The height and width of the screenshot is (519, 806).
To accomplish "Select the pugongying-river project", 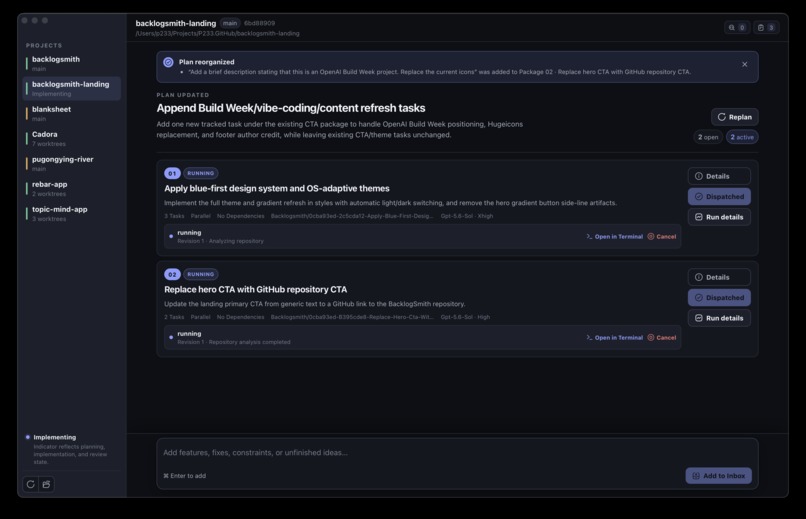I will click(72, 163).
